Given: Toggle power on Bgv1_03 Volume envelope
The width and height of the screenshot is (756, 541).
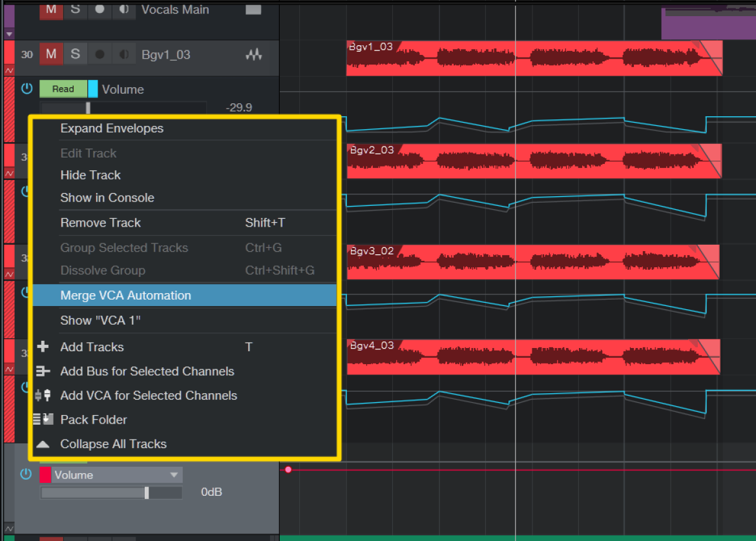Looking at the screenshot, I should coord(27,88).
